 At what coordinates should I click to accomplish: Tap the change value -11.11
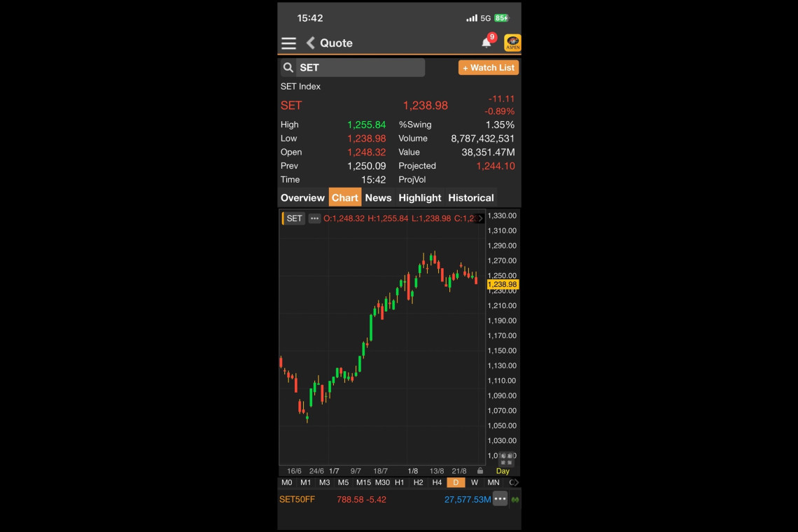point(501,99)
